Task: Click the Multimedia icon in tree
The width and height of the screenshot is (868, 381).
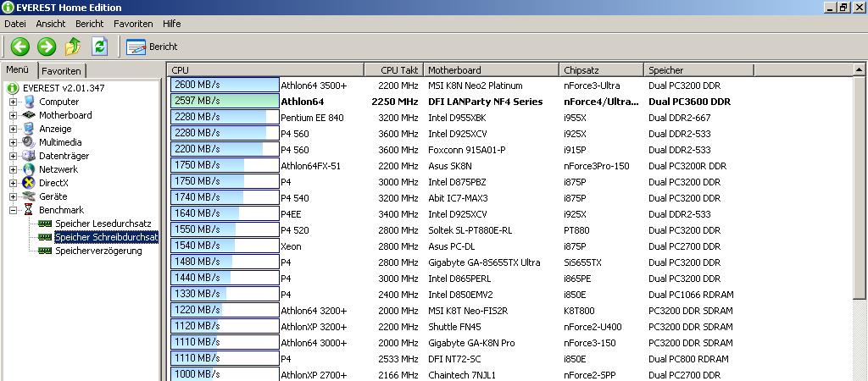Action: [29, 142]
